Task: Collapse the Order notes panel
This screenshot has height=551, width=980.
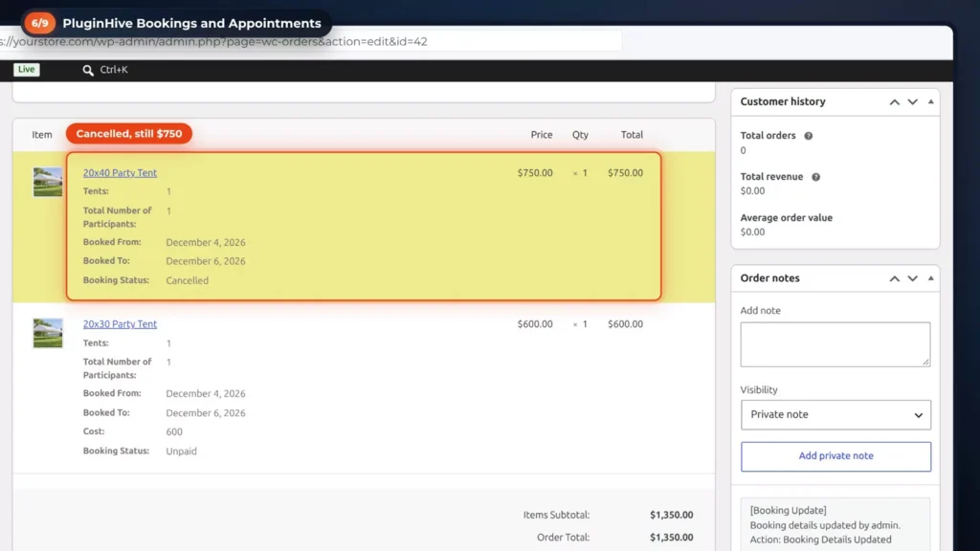Action: coord(930,278)
